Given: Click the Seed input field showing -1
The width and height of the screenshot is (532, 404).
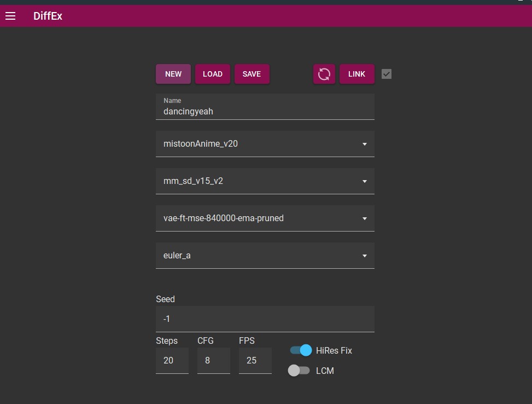Looking at the screenshot, I should (x=265, y=319).
